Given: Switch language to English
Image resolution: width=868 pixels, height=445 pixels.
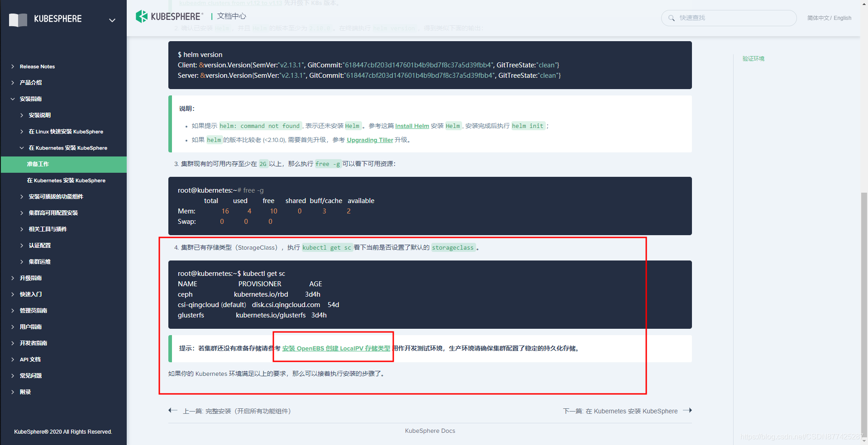Looking at the screenshot, I should 842,18.
